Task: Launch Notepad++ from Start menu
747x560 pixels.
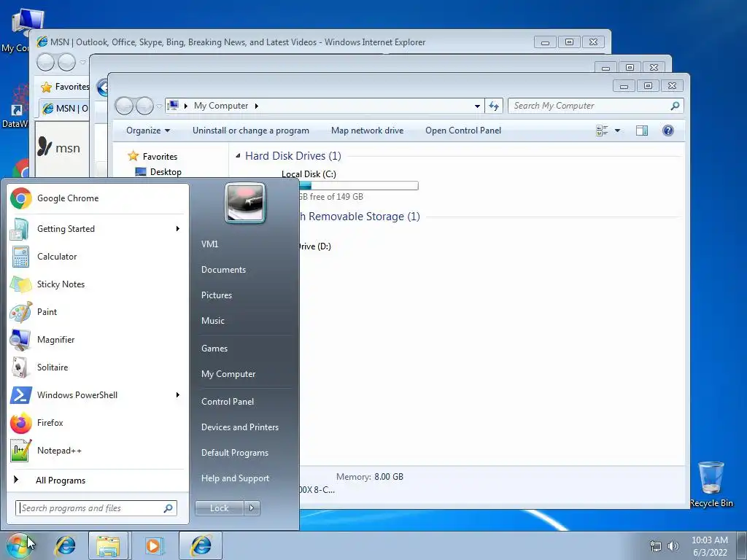Action: (98, 451)
